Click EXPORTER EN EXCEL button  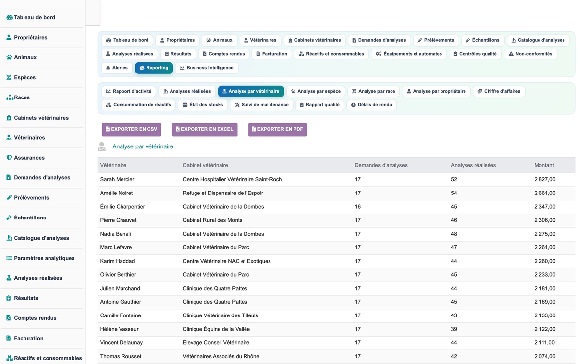pos(205,129)
